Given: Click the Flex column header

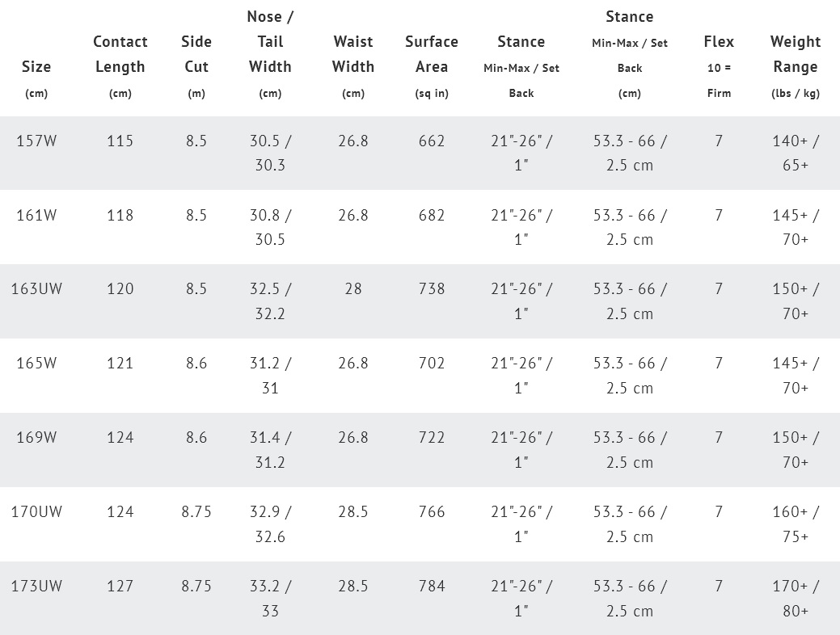Looking at the screenshot, I should tap(719, 41).
